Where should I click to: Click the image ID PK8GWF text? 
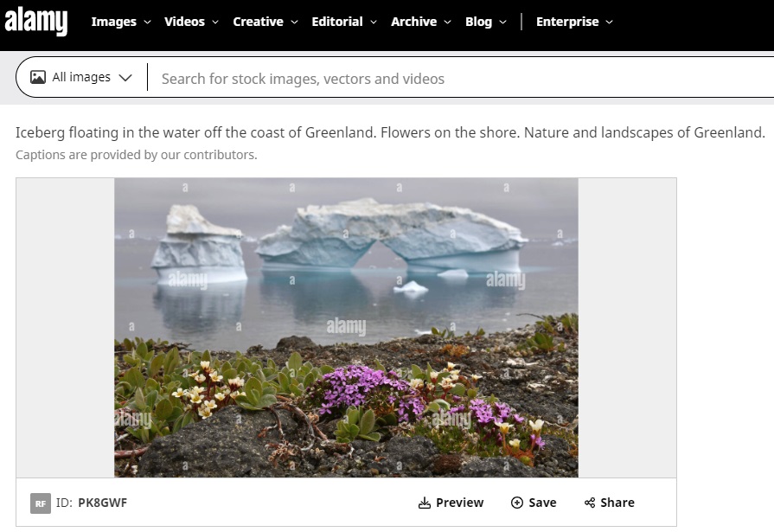click(x=102, y=503)
